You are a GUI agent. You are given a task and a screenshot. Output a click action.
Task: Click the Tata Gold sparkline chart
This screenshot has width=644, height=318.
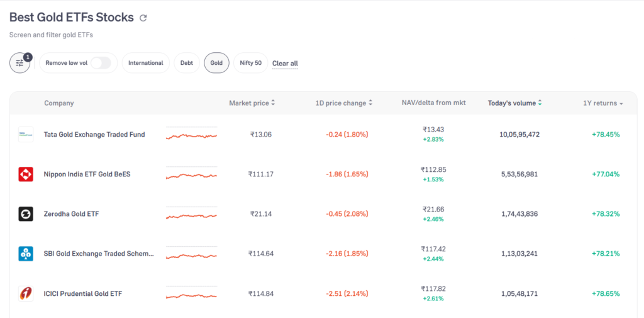[x=191, y=135]
